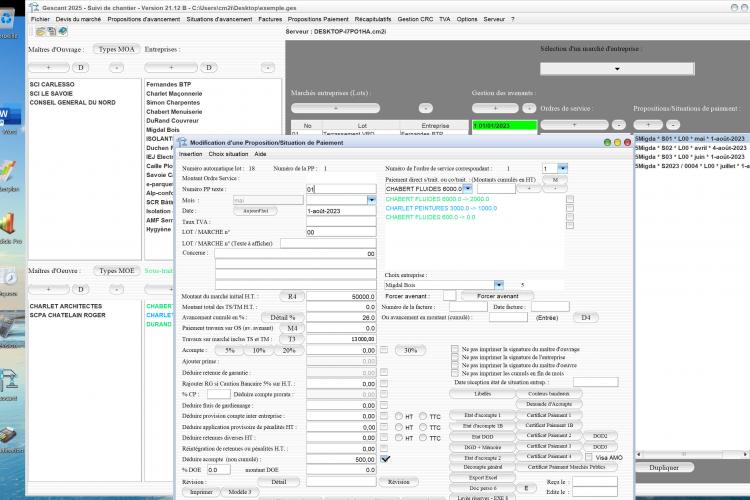Check Ne pas imprimer signature du maître d'ouvrage
750x500 pixels.
[x=455, y=349]
